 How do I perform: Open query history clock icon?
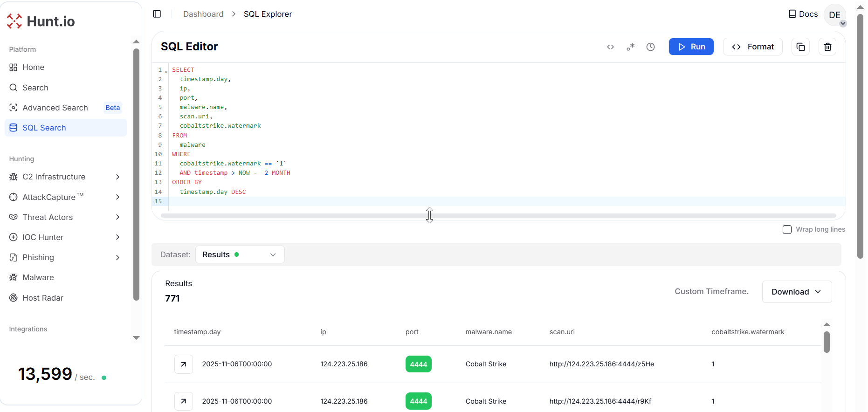click(x=651, y=47)
